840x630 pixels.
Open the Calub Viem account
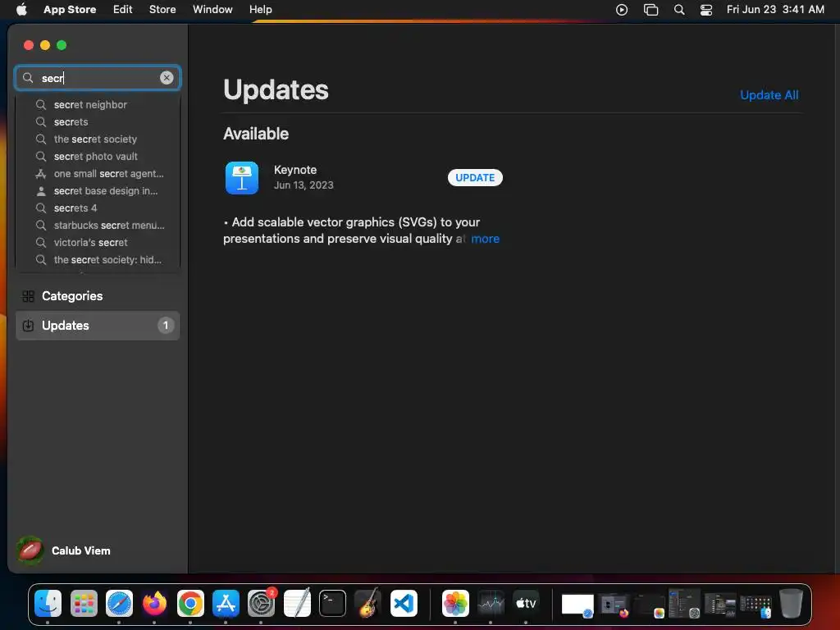click(64, 550)
